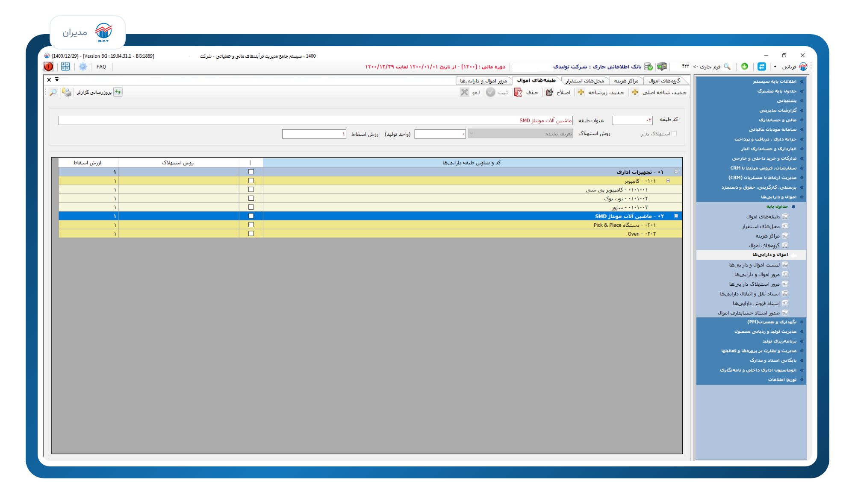The width and height of the screenshot is (855, 504).
Task: Click the grey checkmark ثبت icon
Action: [x=491, y=92]
